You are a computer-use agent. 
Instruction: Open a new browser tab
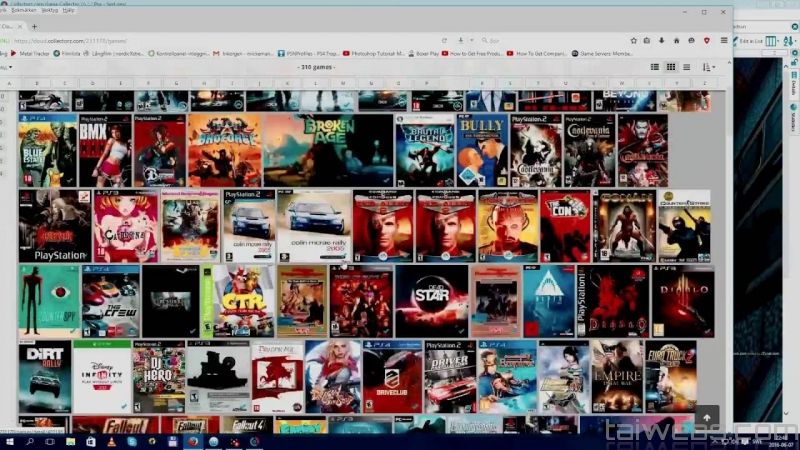(36, 26)
